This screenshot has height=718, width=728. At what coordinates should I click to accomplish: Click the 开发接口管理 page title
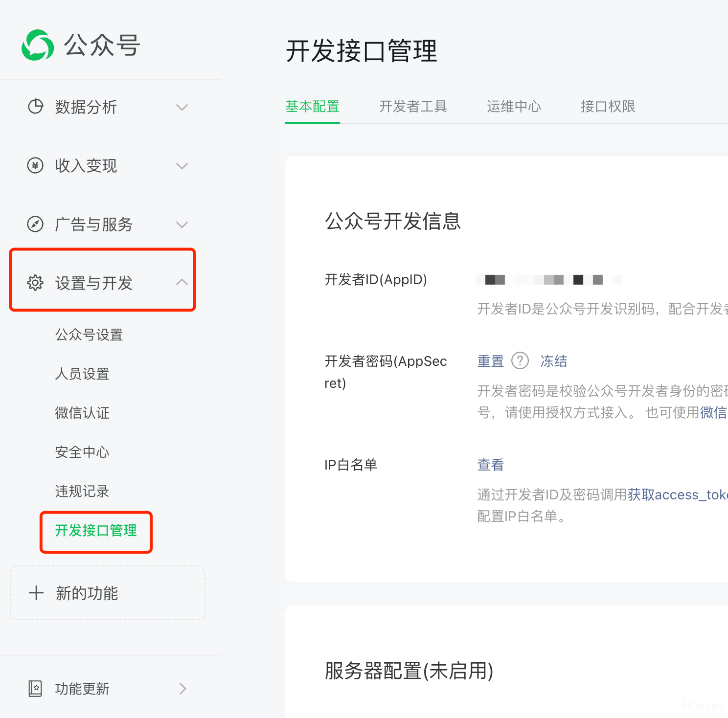coord(362,51)
